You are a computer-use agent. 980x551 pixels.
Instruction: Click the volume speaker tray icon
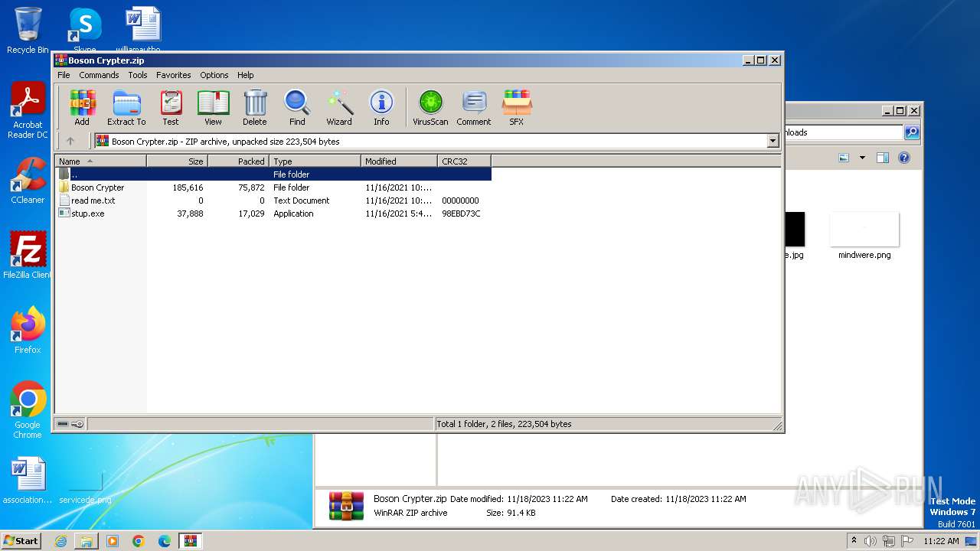tap(871, 541)
